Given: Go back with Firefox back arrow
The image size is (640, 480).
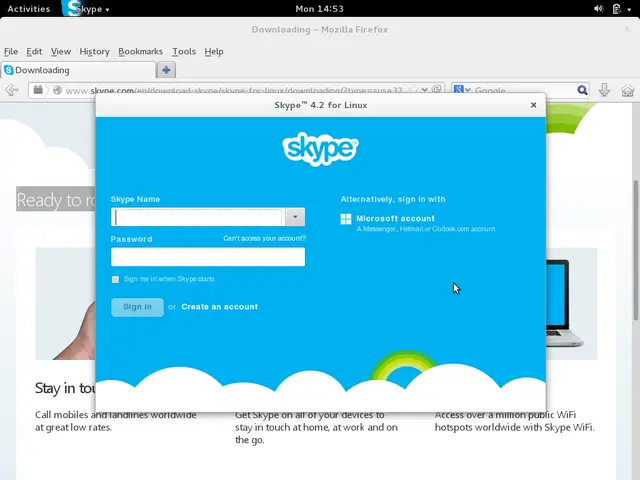Looking at the screenshot, I should coord(12,90).
